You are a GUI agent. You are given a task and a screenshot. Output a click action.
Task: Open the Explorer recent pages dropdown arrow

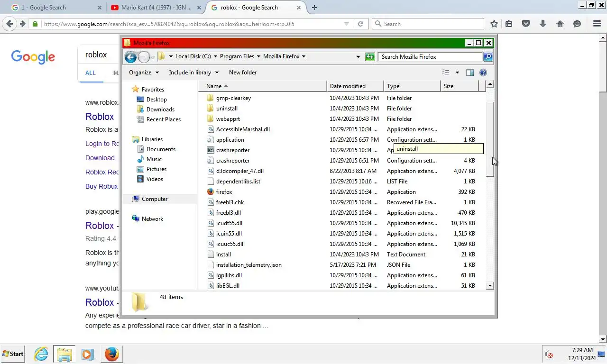[x=153, y=57]
